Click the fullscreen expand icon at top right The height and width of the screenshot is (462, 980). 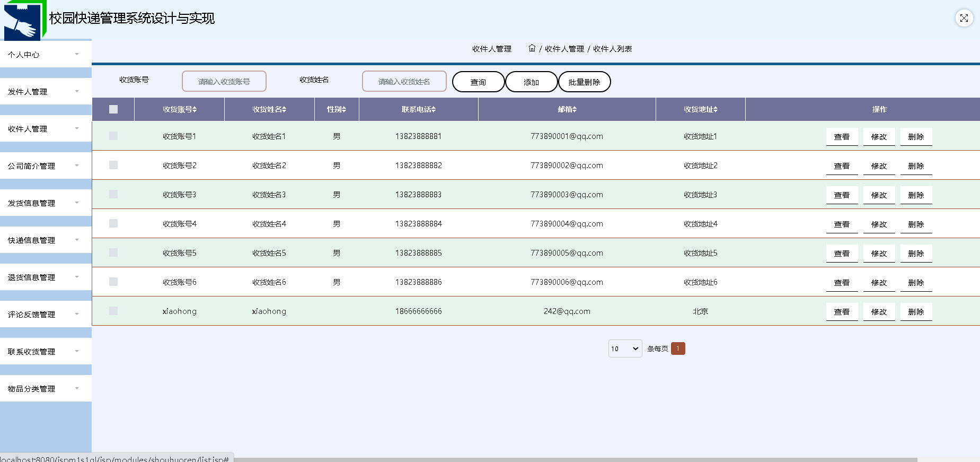(964, 18)
